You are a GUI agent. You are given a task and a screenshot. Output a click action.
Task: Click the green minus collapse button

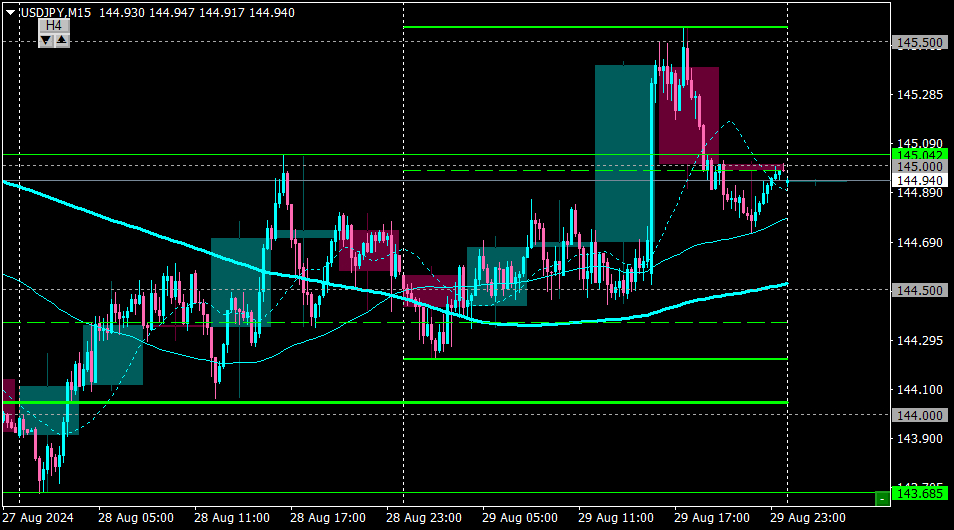coord(882,499)
